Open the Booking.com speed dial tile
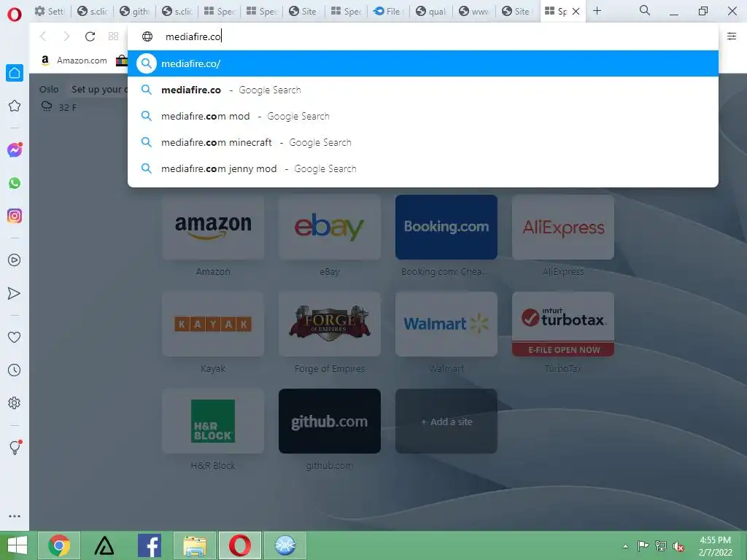This screenshot has width=747, height=560. [x=446, y=227]
